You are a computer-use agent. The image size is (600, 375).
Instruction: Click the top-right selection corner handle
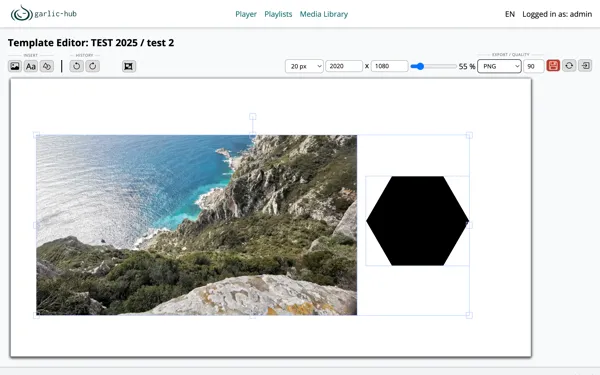(469, 135)
